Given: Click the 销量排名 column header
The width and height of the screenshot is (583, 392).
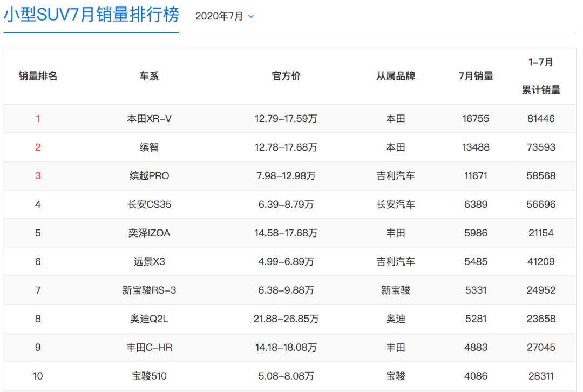Looking at the screenshot, I should [x=38, y=76].
